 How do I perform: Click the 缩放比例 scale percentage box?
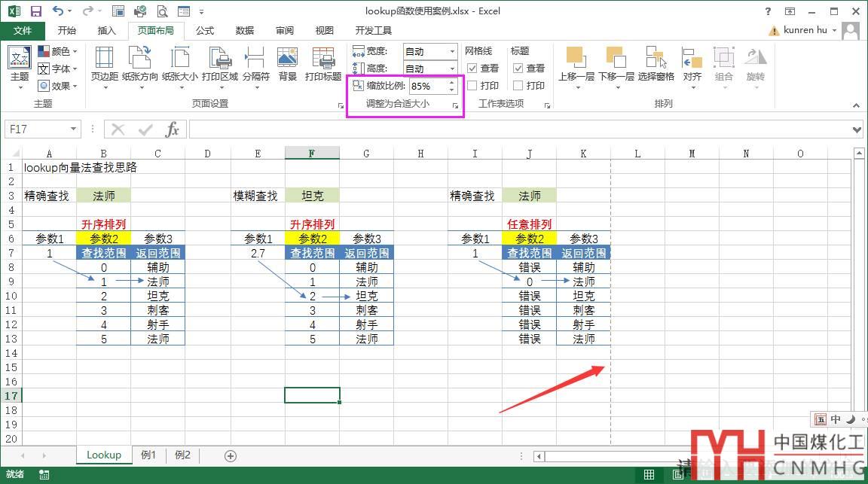(427, 87)
